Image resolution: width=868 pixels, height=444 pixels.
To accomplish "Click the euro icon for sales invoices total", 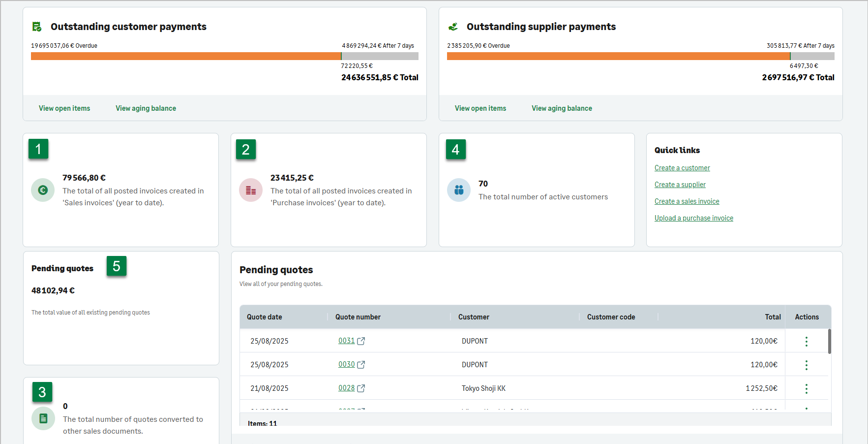I will (43, 190).
